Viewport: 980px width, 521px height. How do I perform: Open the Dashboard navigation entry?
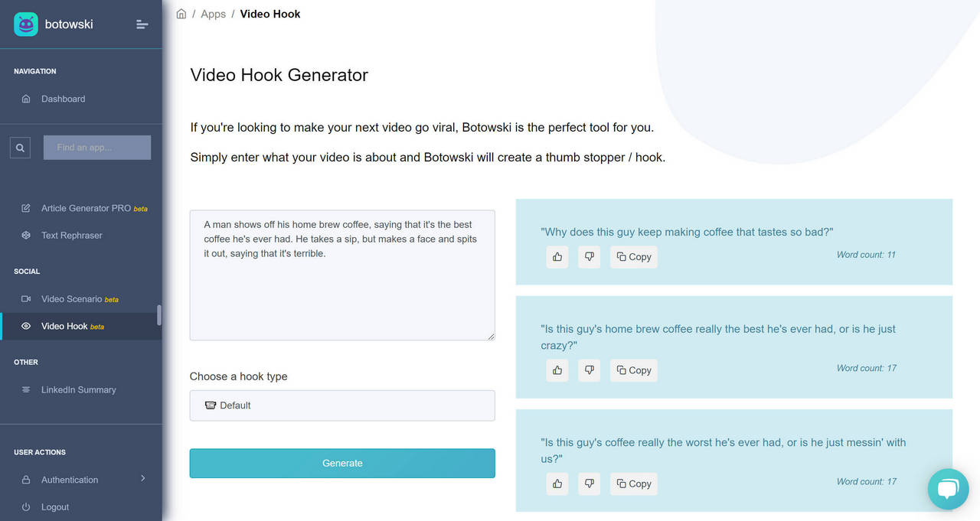tap(63, 98)
